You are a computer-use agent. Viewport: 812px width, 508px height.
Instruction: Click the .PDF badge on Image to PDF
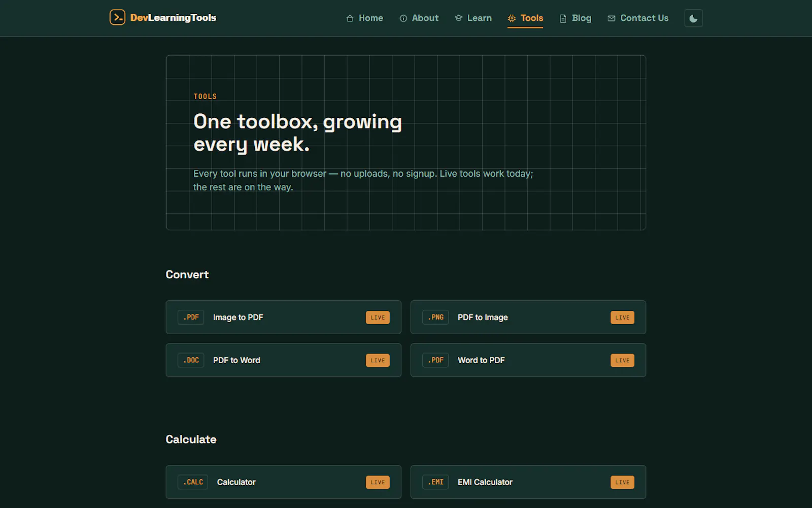191,317
